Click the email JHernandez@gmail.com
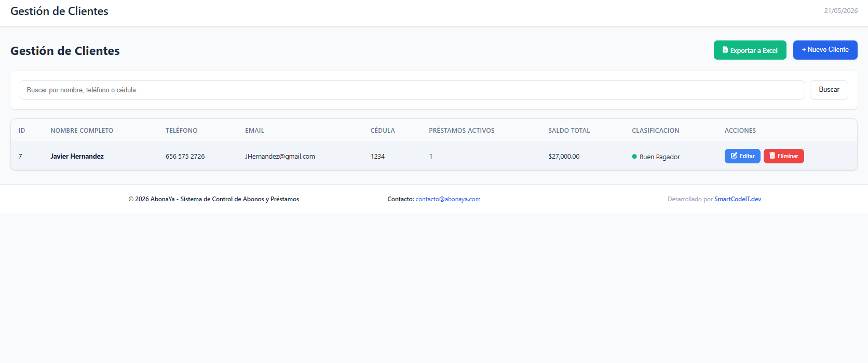The width and height of the screenshot is (868, 363). [x=280, y=156]
